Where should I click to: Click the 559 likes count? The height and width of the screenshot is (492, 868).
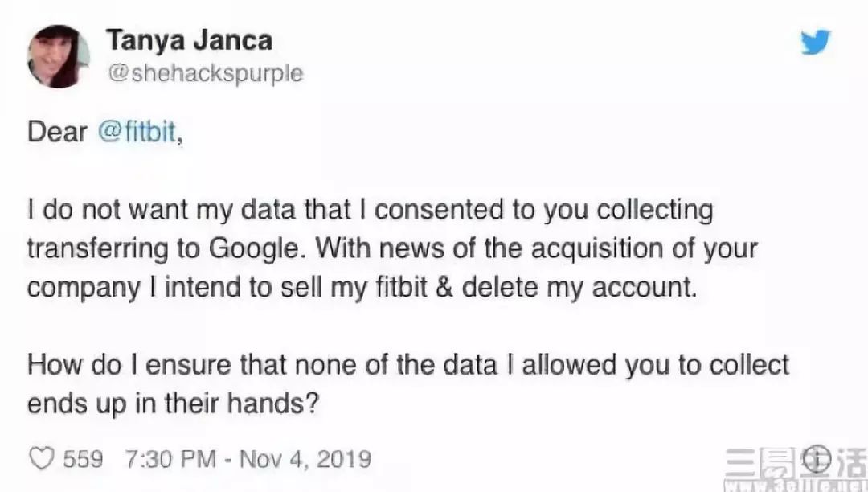coord(83,459)
